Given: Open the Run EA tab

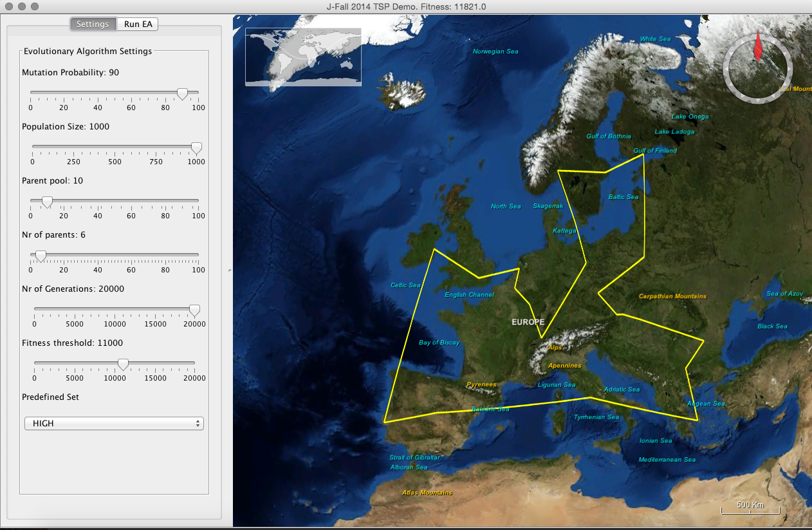Looking at the screenshot, I should 138,24.
